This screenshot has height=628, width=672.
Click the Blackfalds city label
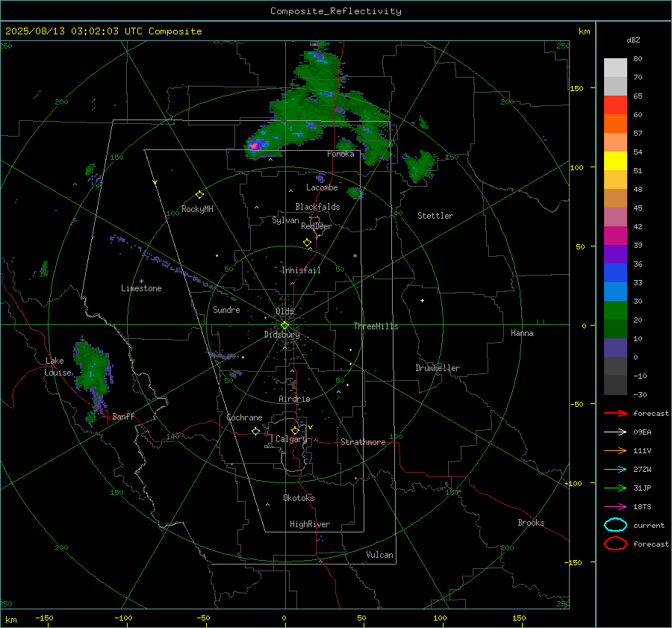click(317, 207)
